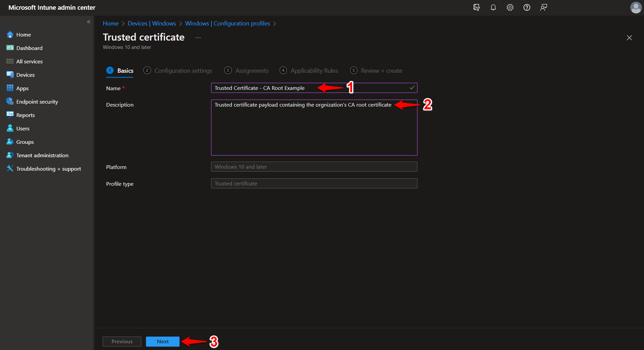
Task: Open the Apps section
Action: [x=22, y=88]
